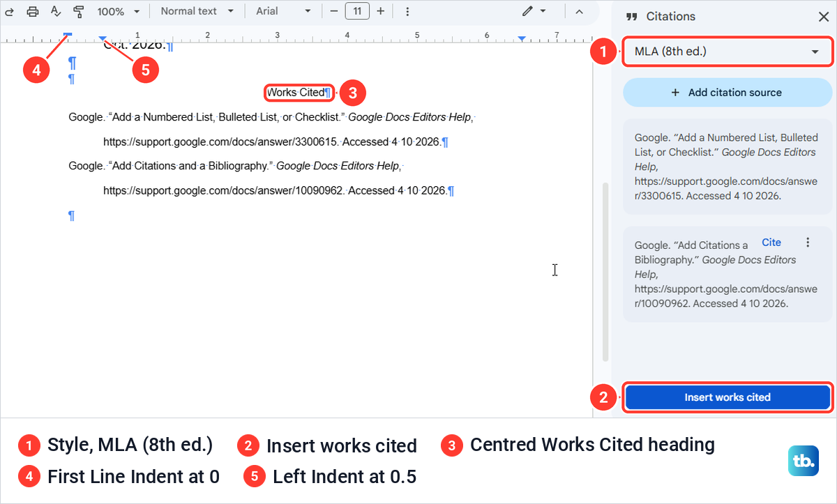Open the toolbar's More options menu
837x504 pixels.
(x=408, y=11)
